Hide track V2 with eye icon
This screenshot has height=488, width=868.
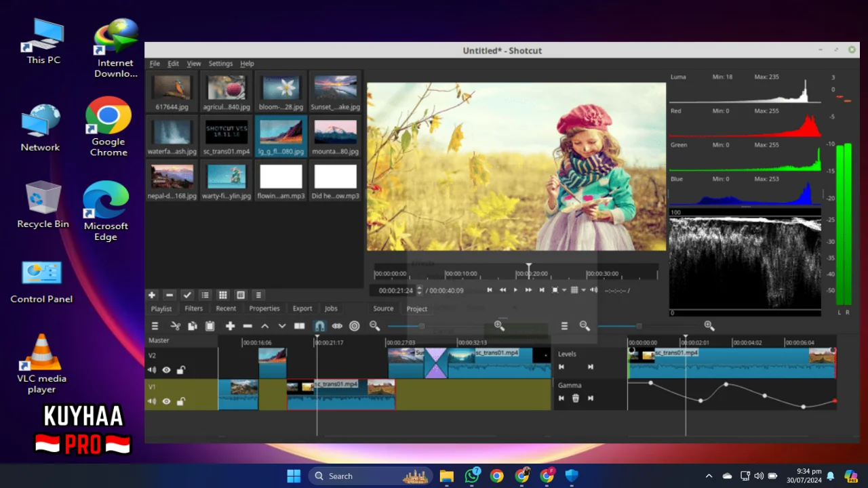coord(166,370)
